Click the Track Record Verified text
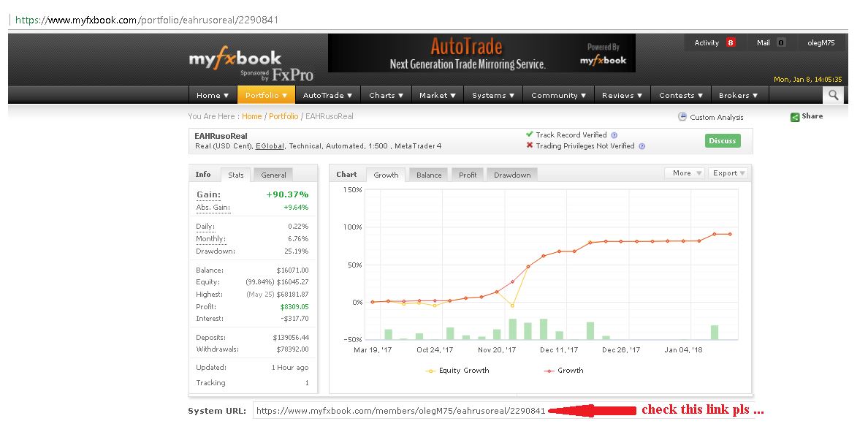The width and height of the screenshot is (868, 443). tap(571, 135)
